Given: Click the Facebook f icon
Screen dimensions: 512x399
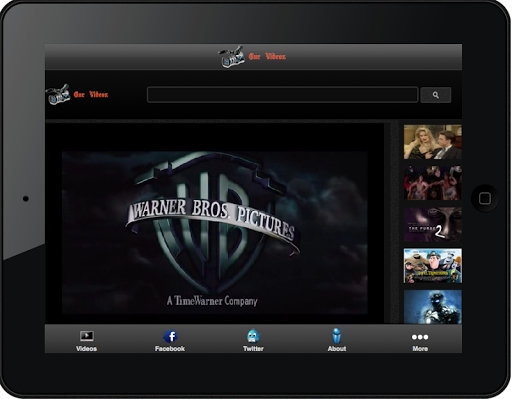Looking at the screenshot, I should click(x=170, y=336).
